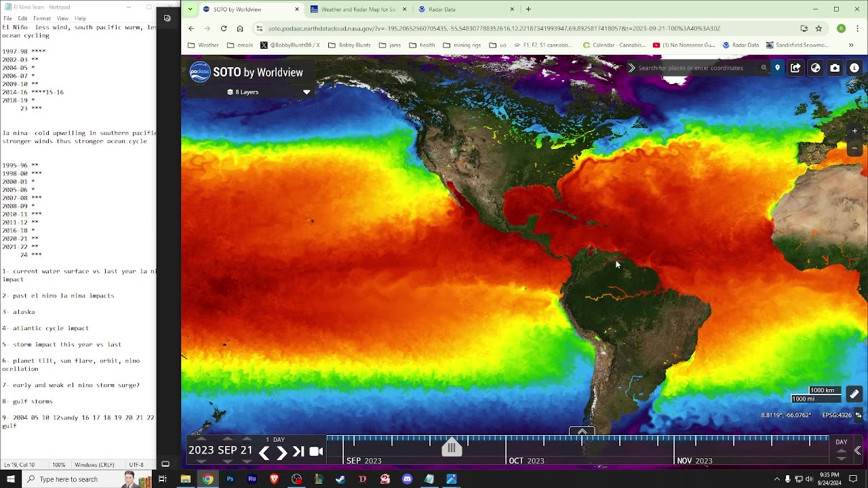
Task: Open the Chrome profile avatar
Action: tap(841, 28)
